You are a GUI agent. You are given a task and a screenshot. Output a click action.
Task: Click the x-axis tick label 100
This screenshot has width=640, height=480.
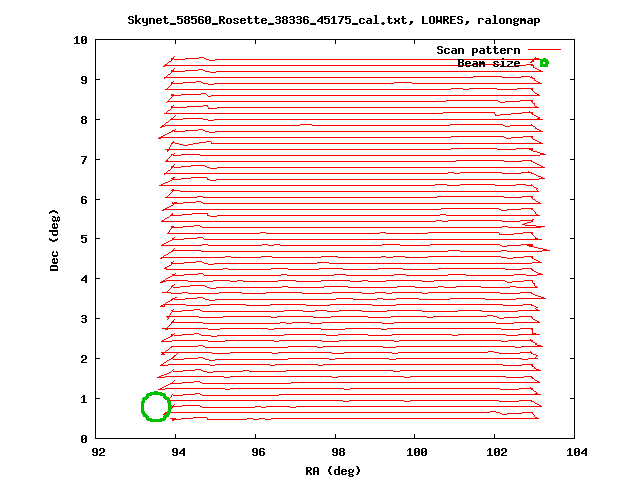point(417,452)
